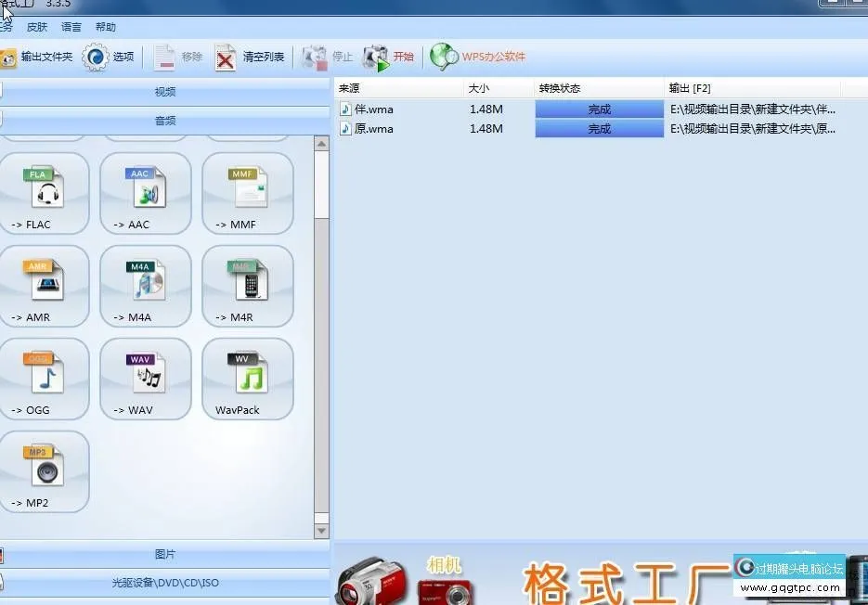868x605 pixels.
Task: Click the 开始 start conversion button
Action: (x=391, y=56)
